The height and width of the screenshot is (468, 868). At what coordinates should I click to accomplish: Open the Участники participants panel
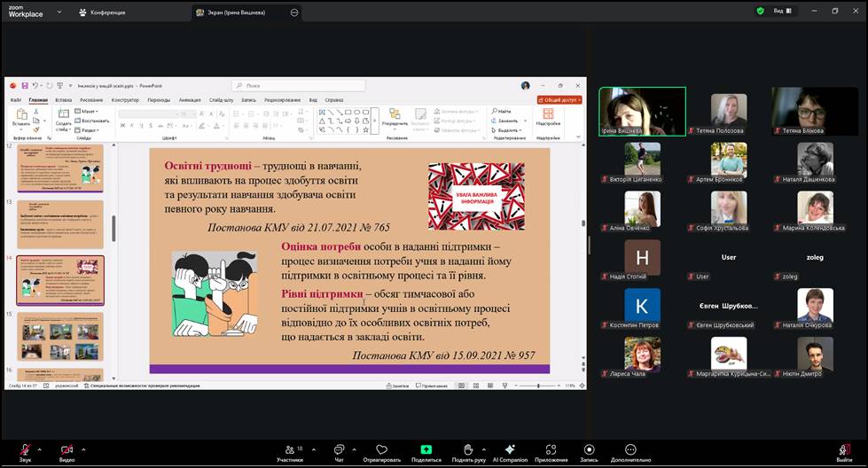point(289,450)
